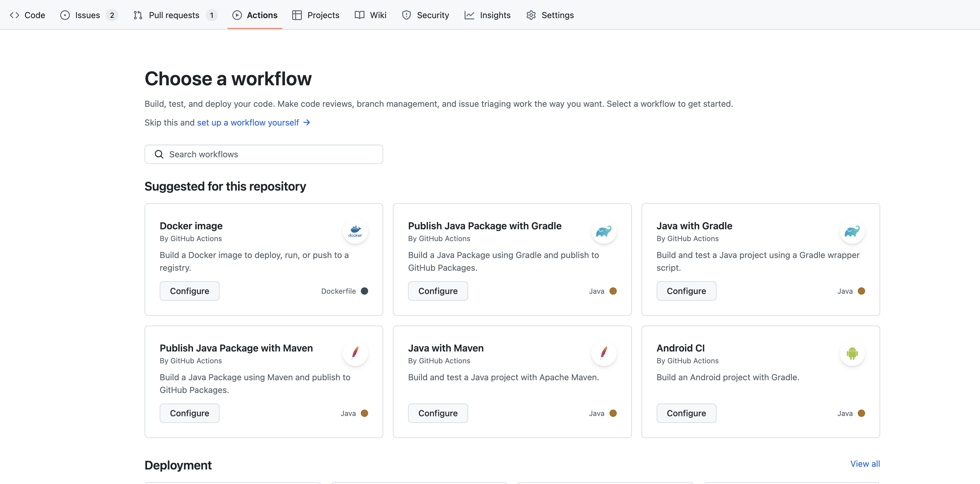Configure the Android CI workflow
The width and height of the screenshot is (980, 484).
click(x=686, y=413)
